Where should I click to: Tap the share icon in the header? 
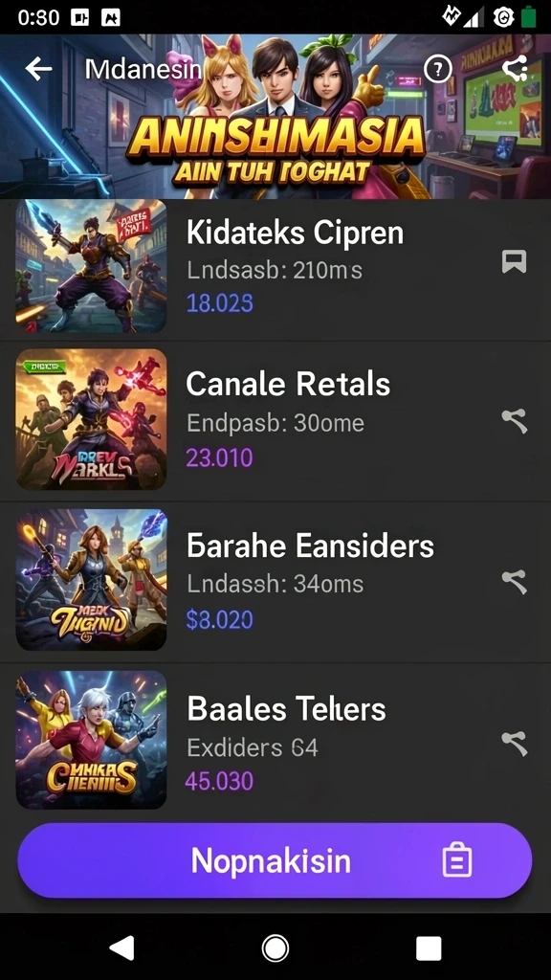(516, 69)
